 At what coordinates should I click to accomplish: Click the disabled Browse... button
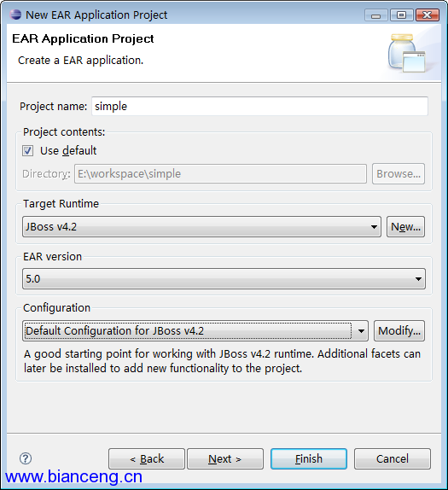[x=399, y=173]
